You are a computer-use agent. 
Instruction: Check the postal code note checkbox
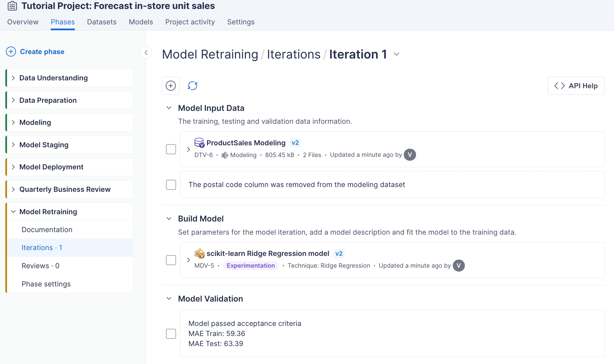tap(171, 185)
